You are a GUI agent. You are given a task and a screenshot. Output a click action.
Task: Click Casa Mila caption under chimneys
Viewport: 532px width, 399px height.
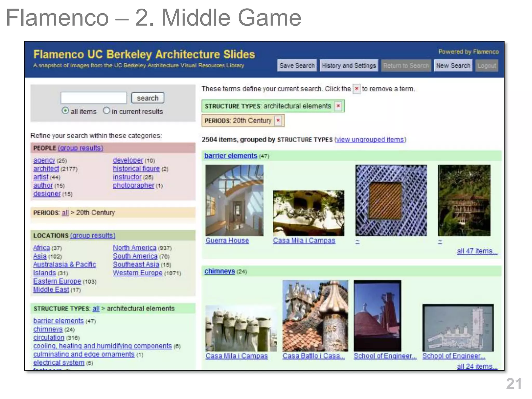[236, 356]
